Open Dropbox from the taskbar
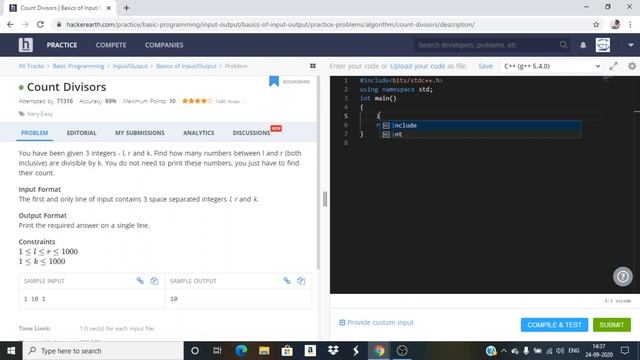 pos(333,351)
